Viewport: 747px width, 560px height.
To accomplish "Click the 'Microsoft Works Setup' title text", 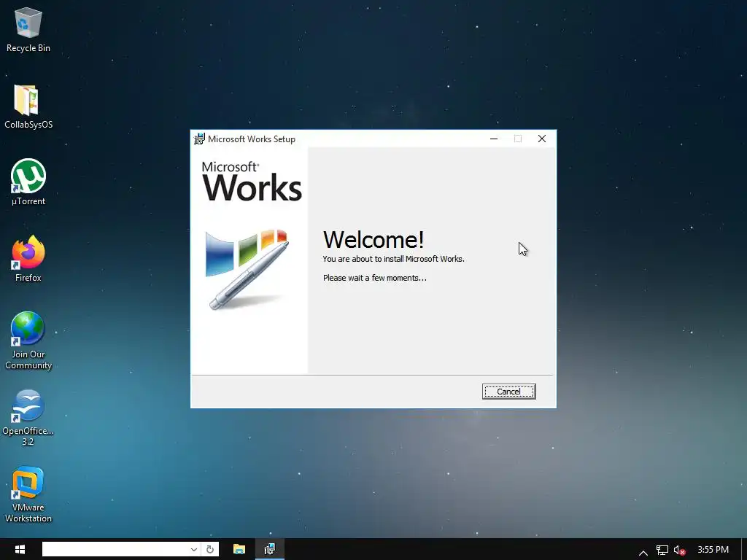I will pos(252,139).
